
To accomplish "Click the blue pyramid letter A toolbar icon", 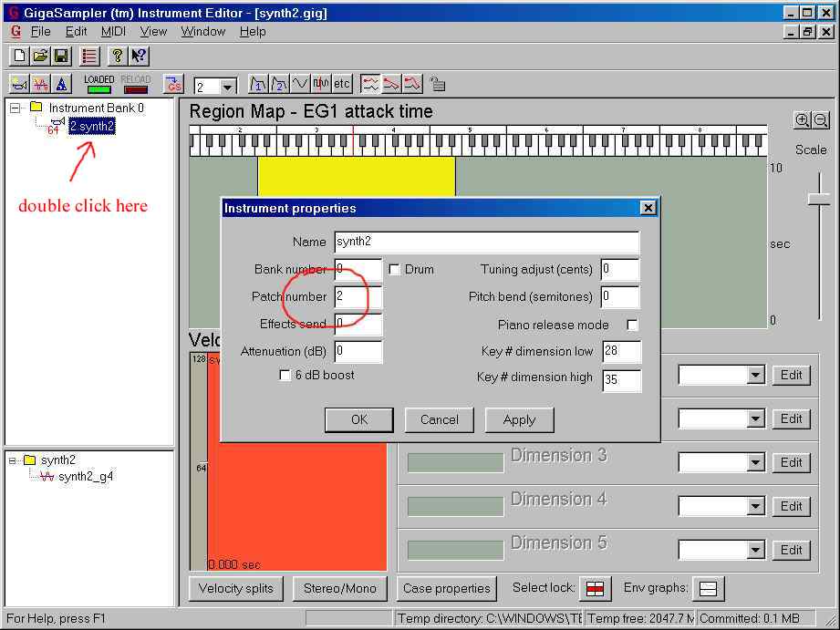I will pyautogui.click(x=62, y=84).
